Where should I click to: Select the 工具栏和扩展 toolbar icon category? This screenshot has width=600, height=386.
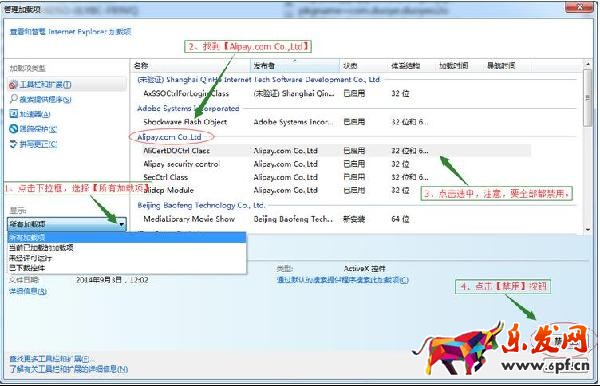click(x=14, y=85)
